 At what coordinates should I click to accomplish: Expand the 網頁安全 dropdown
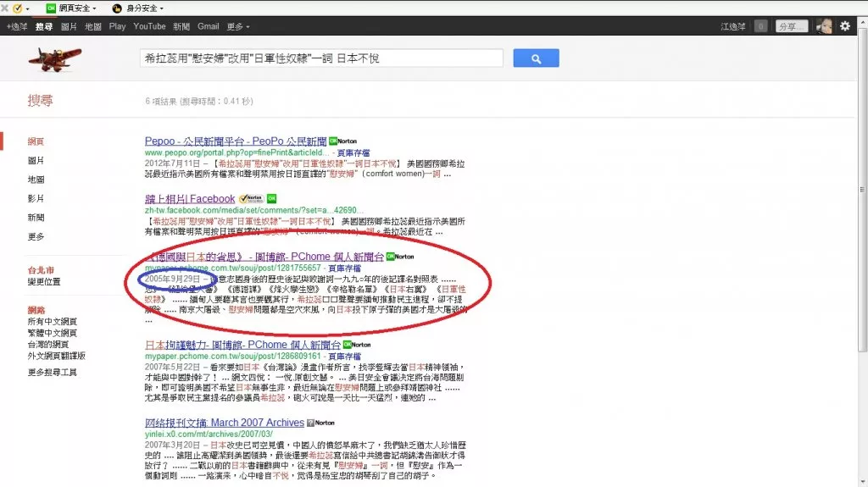pos(94,8)
